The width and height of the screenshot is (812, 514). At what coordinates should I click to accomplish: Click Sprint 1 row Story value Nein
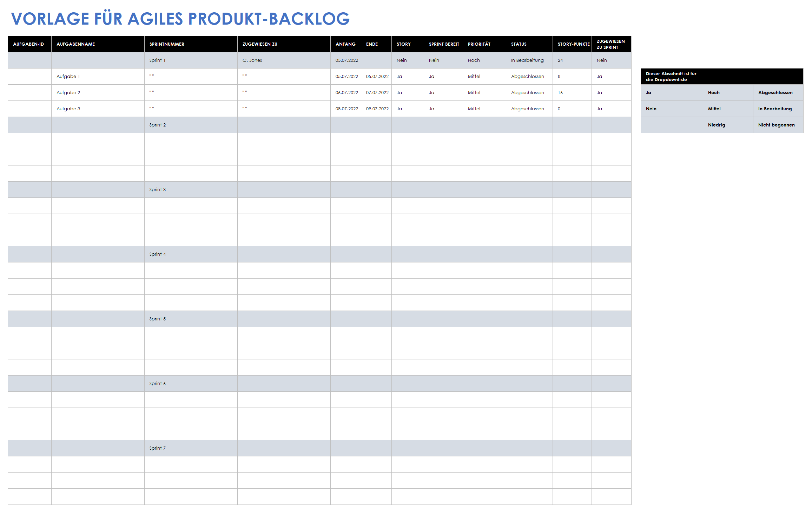(x=408, y=60)
